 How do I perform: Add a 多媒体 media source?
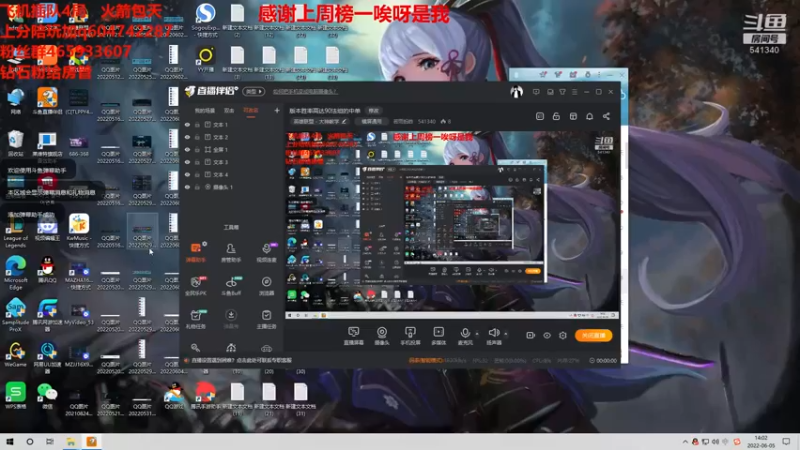(438, 336)
